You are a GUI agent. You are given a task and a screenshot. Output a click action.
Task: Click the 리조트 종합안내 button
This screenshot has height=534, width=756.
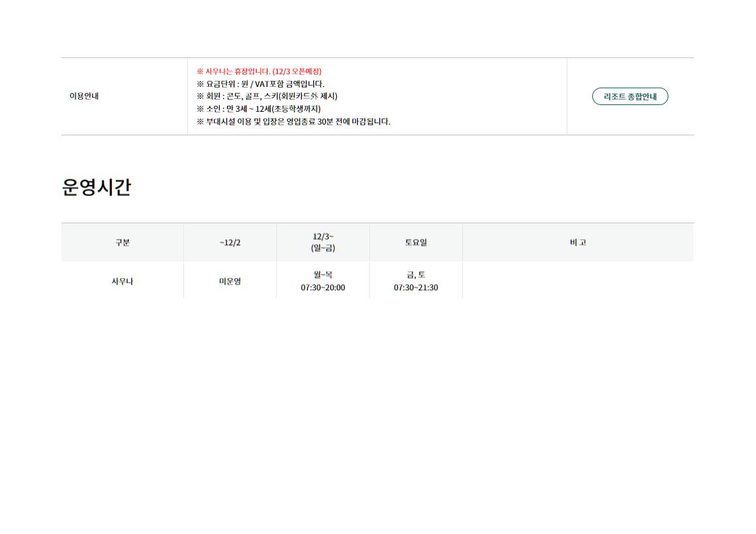(x=629, y=96)
